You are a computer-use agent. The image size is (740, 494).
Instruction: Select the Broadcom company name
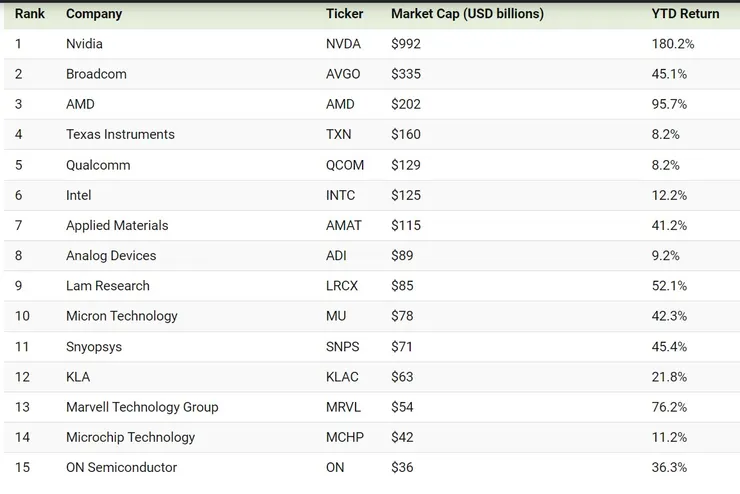point(96,74)
